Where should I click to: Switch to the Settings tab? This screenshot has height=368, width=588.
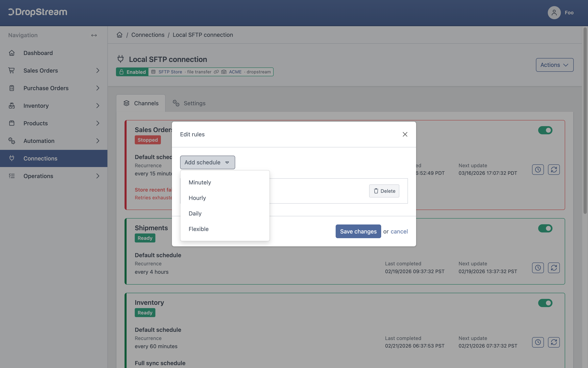coord(189,103)
